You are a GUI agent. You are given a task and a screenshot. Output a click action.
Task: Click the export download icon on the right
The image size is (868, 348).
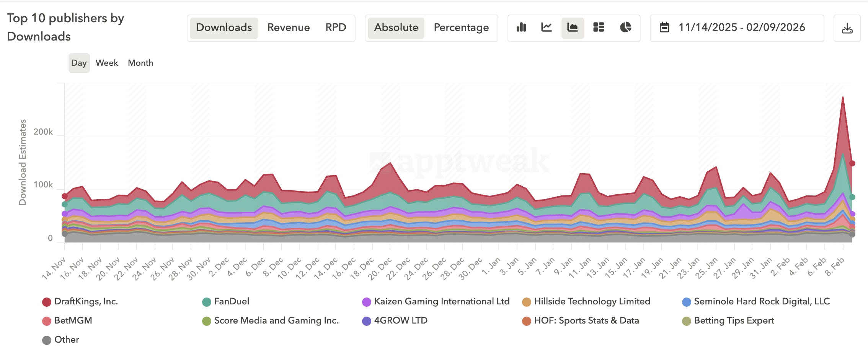point(847,28)
